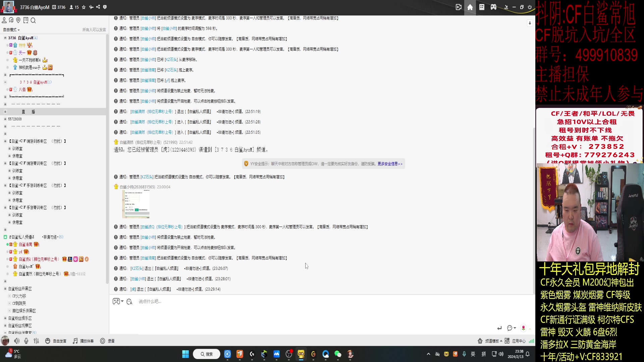Image resolution: width=644 pixels, height=362 pixels.
Task: Click the green signal strength icon
Action: tap(531, 341)
